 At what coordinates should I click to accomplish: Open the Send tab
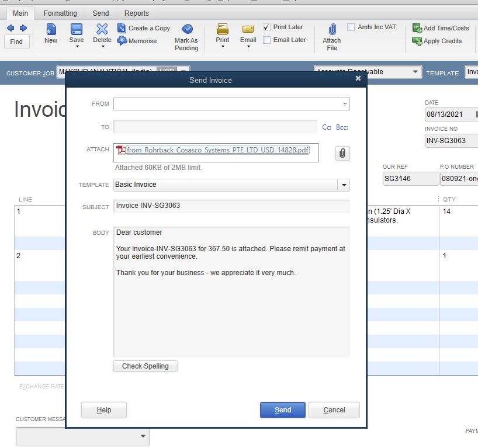point(101,13)
